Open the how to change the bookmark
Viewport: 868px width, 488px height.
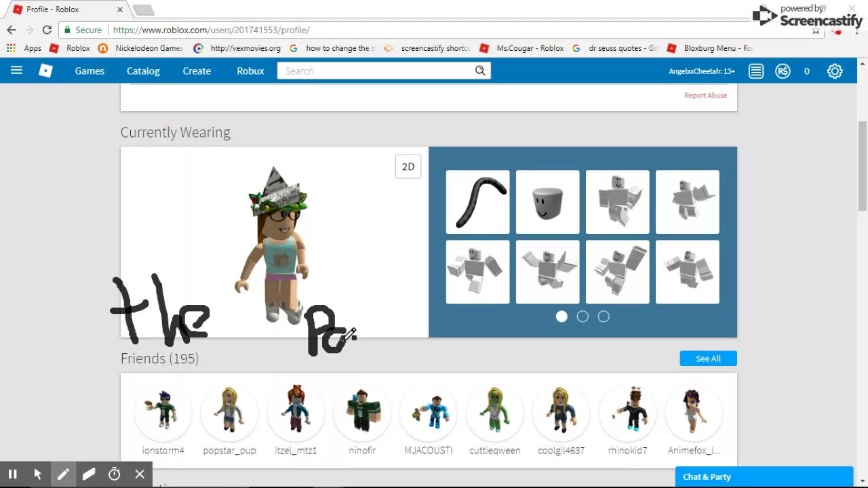(x=332, y=48)
